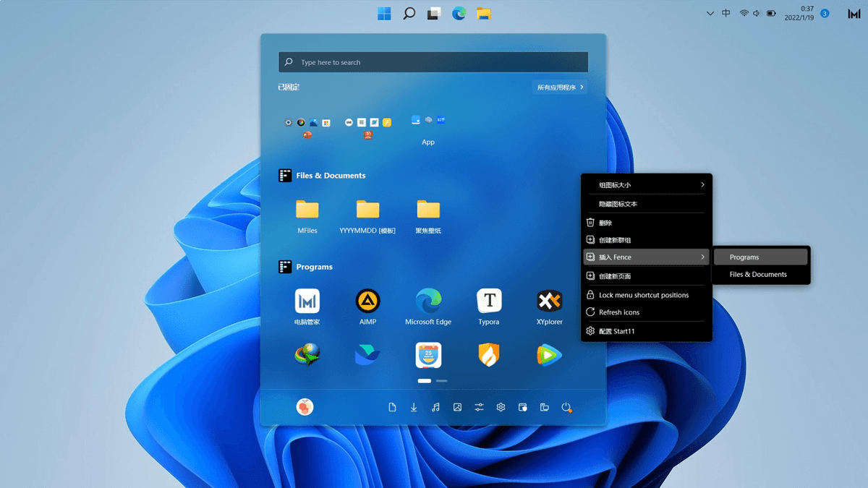This screenshot has height=488, width=868.
Task: Open Music from the Start bottom bar
Action: 435,408
